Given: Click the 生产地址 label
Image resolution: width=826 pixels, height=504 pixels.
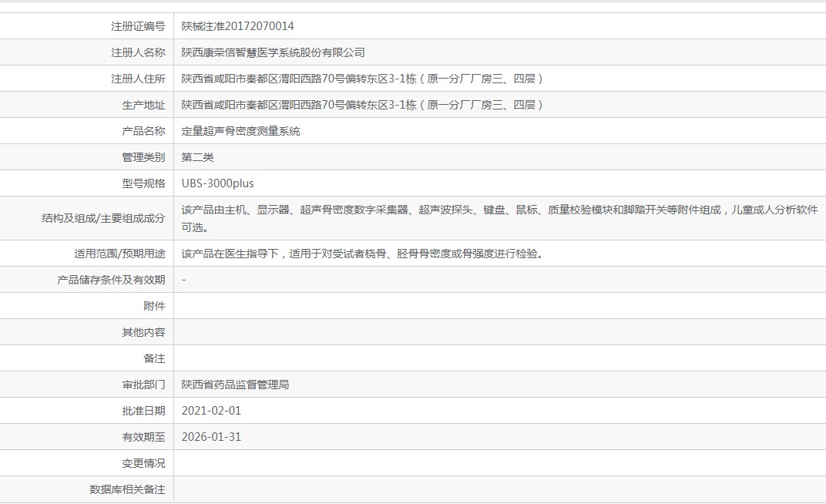Looking at the screenshot, I should point(144,105).
